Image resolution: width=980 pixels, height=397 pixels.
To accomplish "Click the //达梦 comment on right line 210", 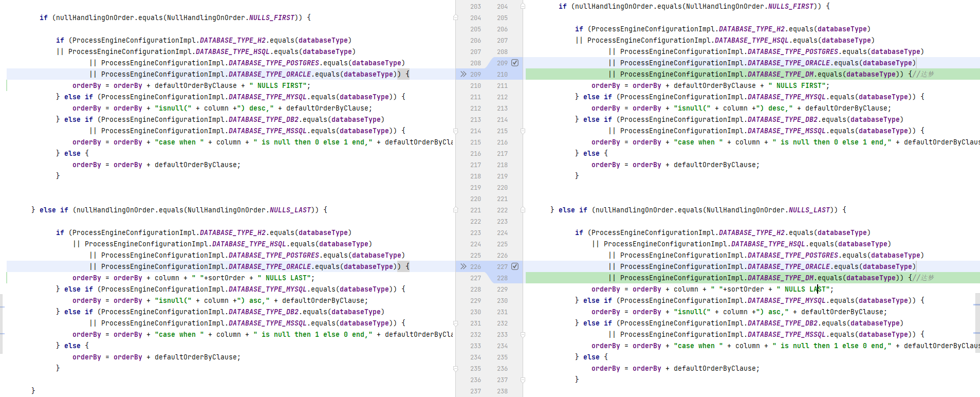I will [x=923, y=74].
